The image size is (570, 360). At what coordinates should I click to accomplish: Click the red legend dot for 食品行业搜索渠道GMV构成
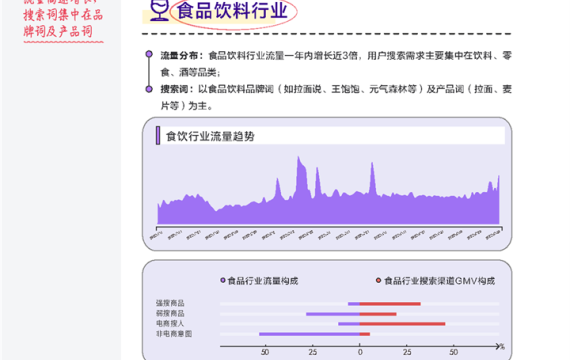pos(378,280)
